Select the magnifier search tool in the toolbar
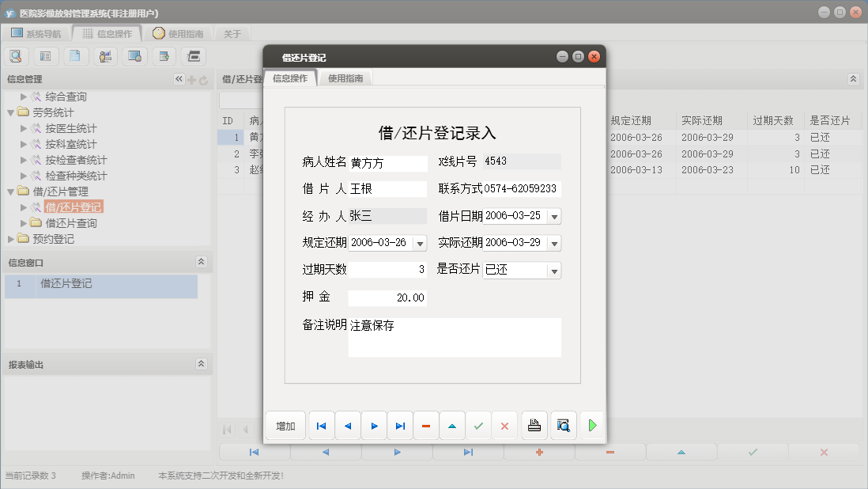This screenshot has width=868, height=489. pos(16,56)
